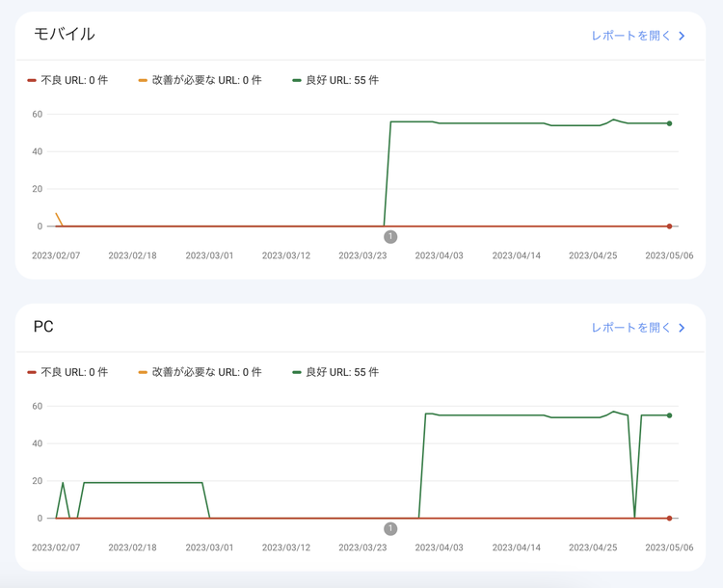This screenshot has height=588, width=723.
Task: Click red legend swatch in PC card
Action: [32, 372]
